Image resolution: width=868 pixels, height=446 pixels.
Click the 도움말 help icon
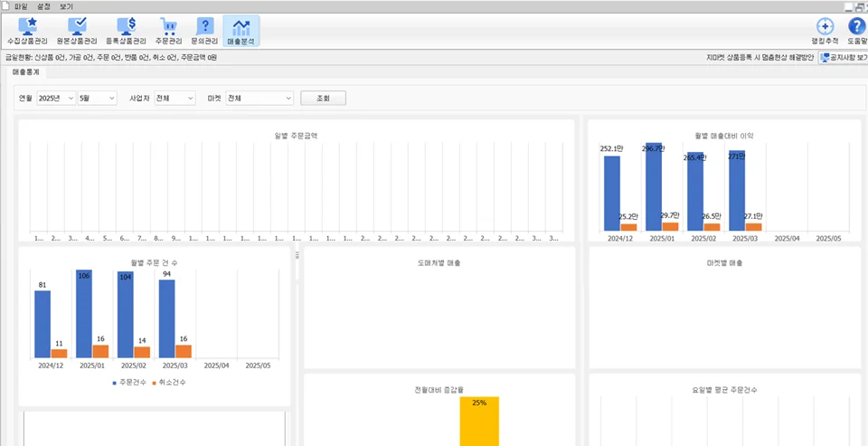(x=856, y=32)
